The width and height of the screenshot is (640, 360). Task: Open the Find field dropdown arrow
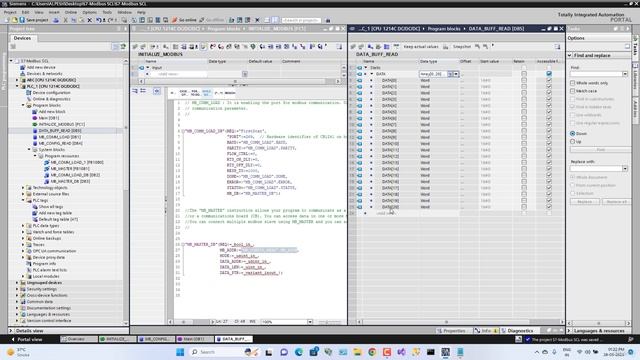coord(625,74)
